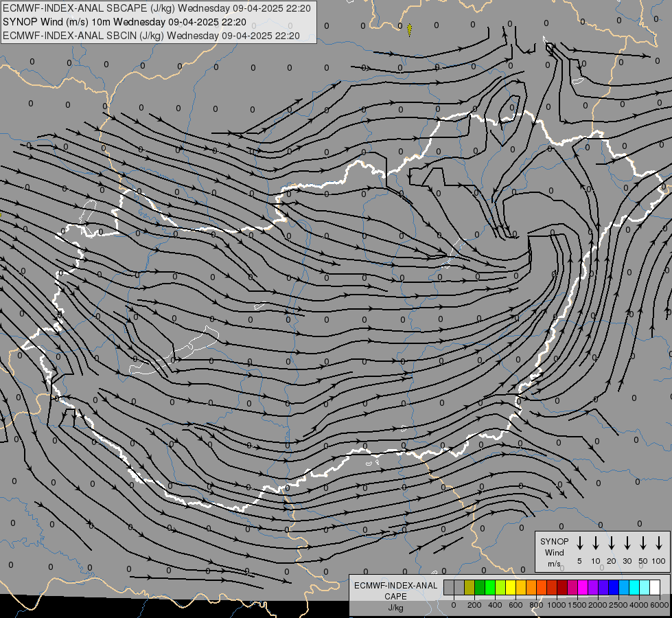Click the Lake Balaton outline on the map
672x618 pixels.
pyautogui.click(x=175, y=351)
